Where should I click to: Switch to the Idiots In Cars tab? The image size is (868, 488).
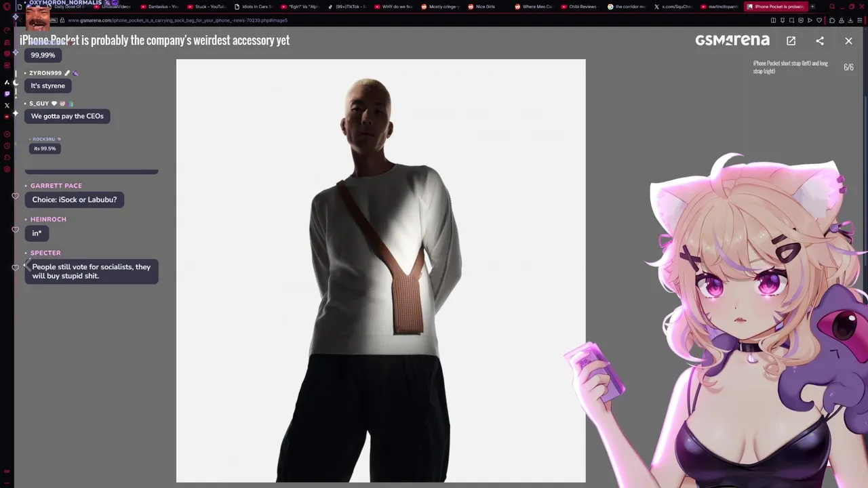(254, 7)
